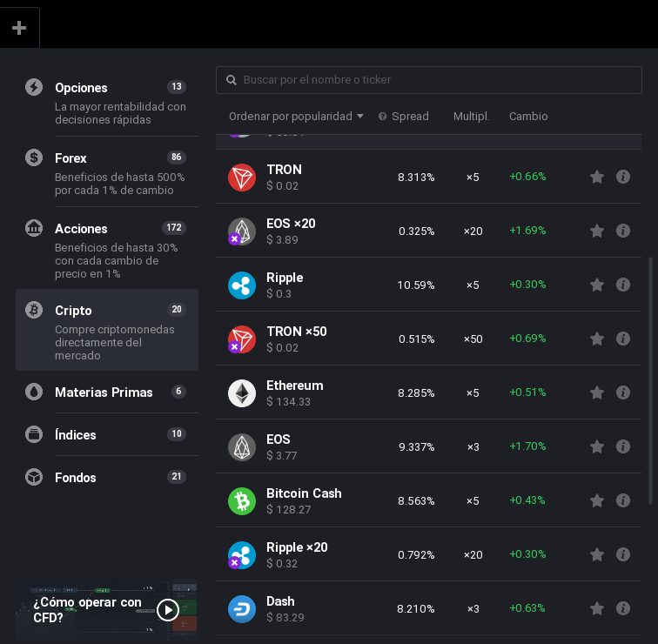Viewport: 658px width, 644px height.
Task: Click the Ripple ×20 logo icon
Action: (x=242, y=555)
